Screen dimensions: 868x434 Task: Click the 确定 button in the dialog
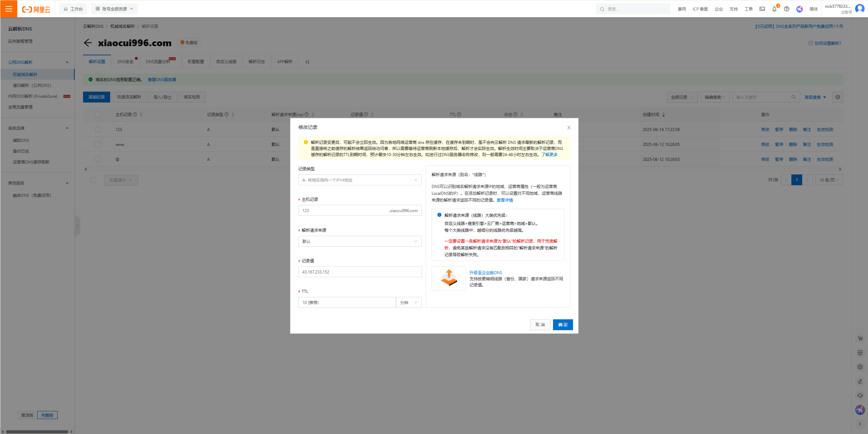pos(563,325)
